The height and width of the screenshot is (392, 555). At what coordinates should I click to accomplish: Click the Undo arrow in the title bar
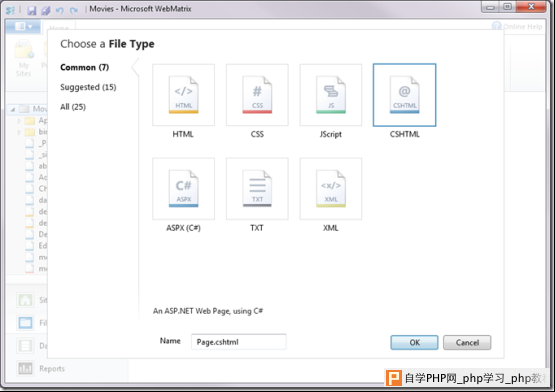(x=59, y=10)
